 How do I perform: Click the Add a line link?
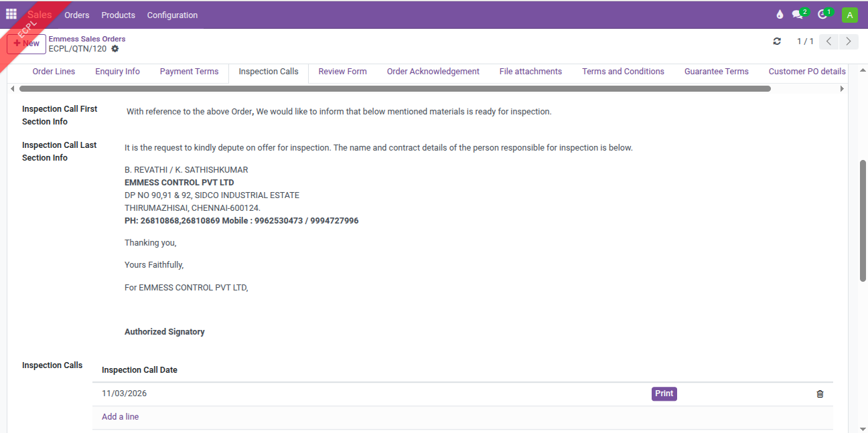[121, 417]
